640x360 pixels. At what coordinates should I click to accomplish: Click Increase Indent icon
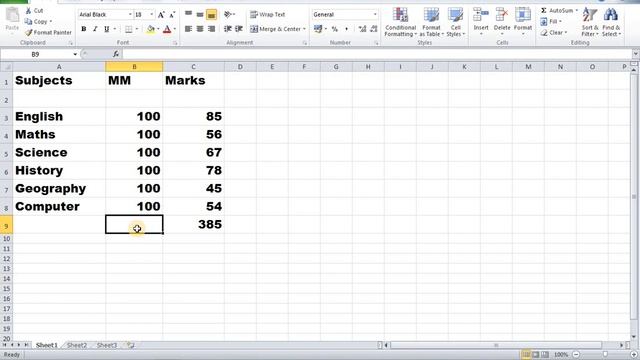[239, 29]
